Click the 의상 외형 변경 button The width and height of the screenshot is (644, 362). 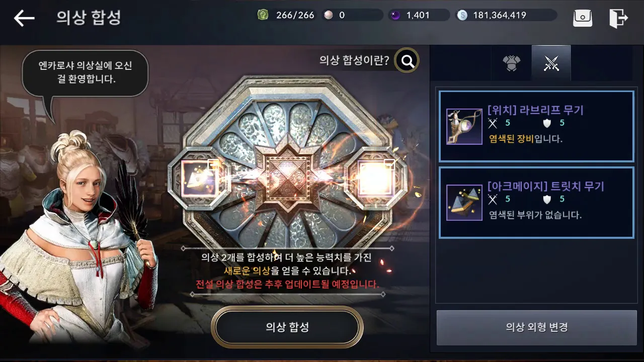point(537,327)
